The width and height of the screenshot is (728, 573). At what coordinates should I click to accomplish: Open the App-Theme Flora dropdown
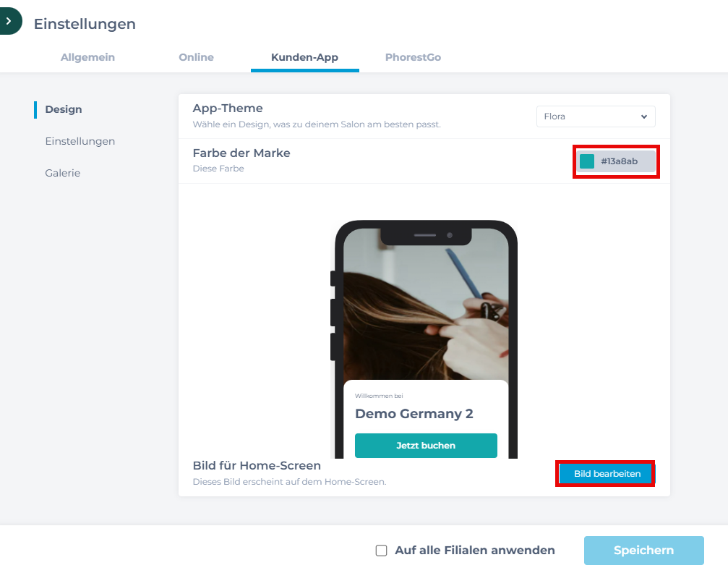596,116
